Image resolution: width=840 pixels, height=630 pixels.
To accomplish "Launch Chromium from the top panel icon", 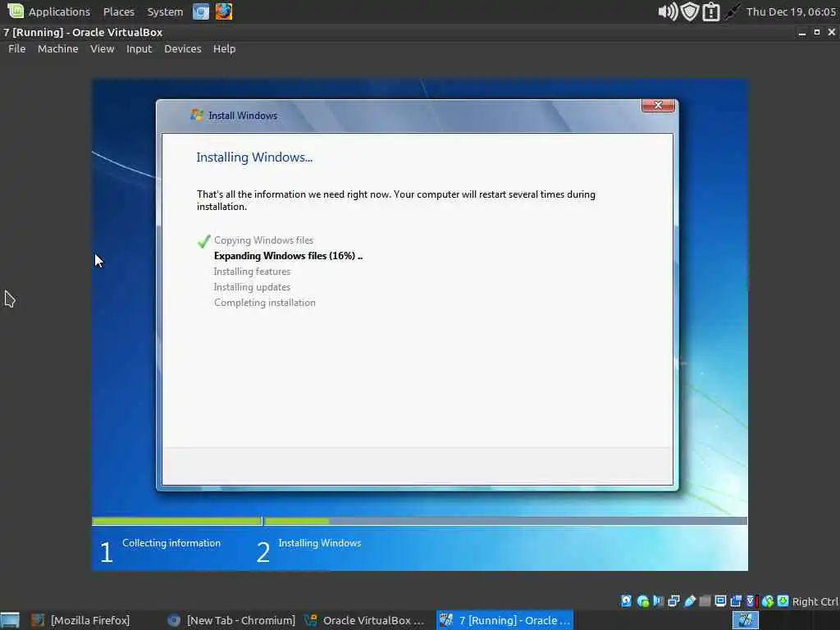I will click(x=201, y=11).
